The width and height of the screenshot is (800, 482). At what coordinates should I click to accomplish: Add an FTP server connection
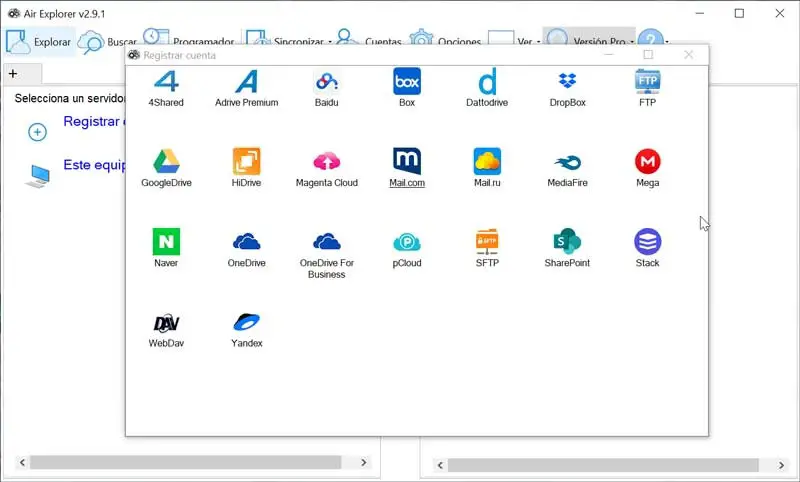pos(647,88)
